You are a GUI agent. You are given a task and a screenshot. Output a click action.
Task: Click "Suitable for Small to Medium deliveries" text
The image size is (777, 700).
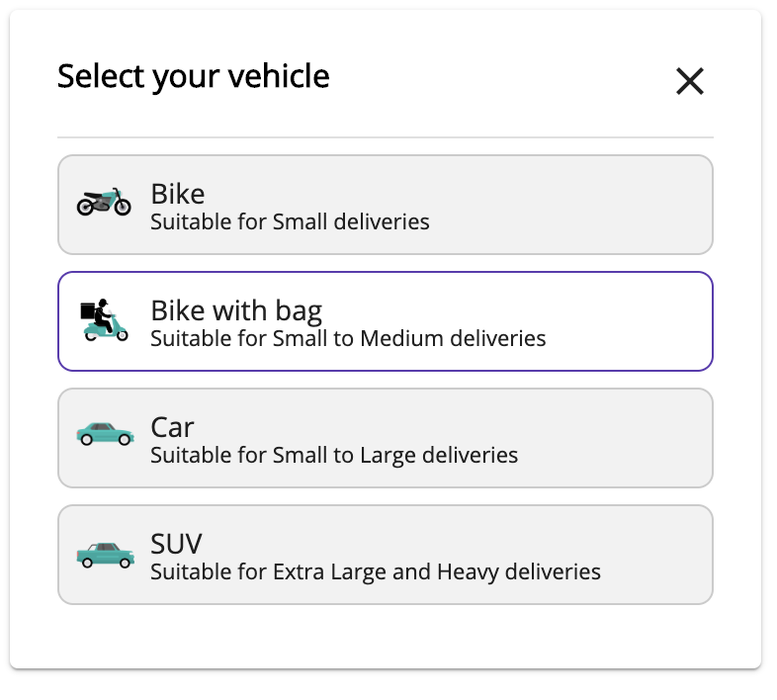348,338
